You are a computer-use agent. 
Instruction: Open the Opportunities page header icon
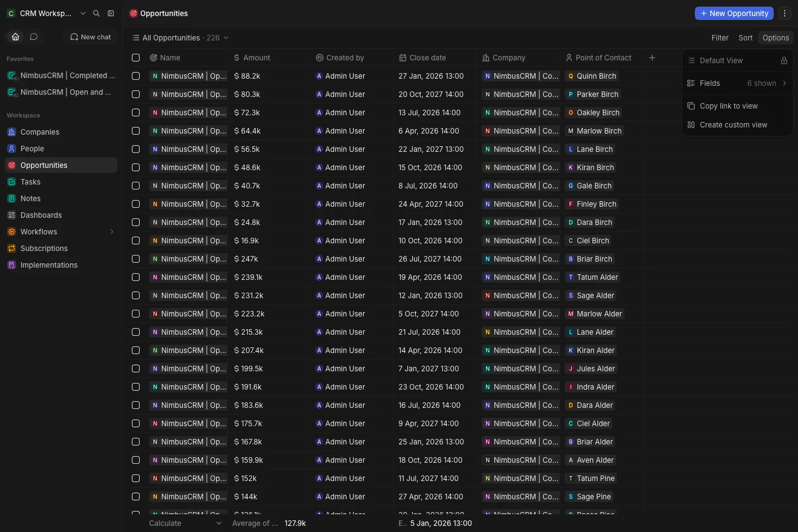click(134, 13)
